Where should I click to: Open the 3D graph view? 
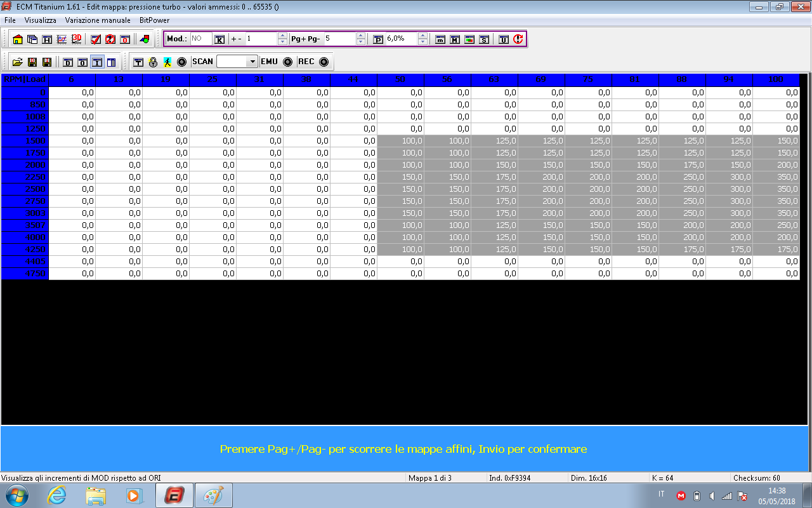click(x=76, y=39)
